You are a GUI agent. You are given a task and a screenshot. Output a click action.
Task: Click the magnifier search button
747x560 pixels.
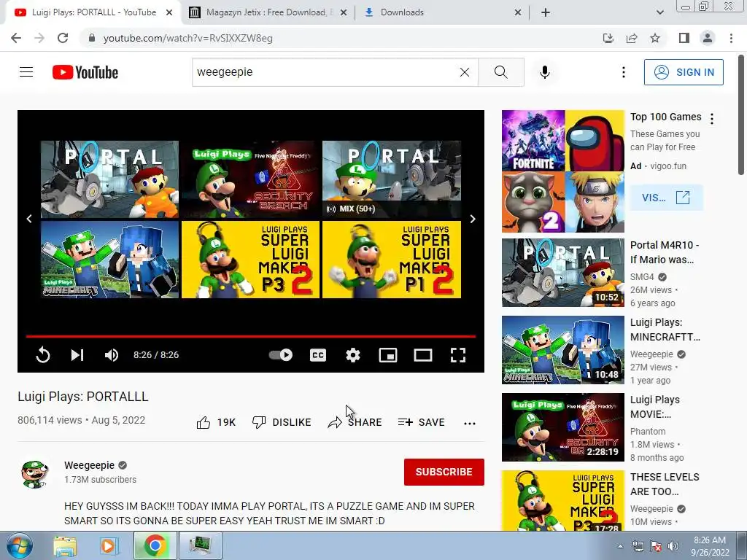pos(500,72)
